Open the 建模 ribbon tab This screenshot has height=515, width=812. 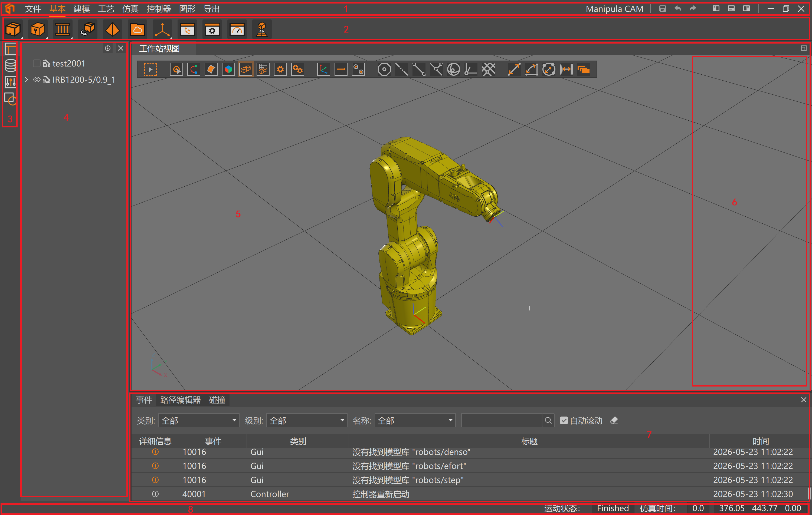(81, 9)
